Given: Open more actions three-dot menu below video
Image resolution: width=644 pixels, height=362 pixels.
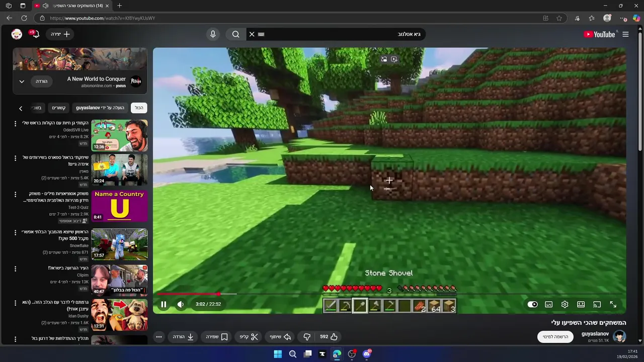Looking at the screenshot, I should (x=158, y=337).
